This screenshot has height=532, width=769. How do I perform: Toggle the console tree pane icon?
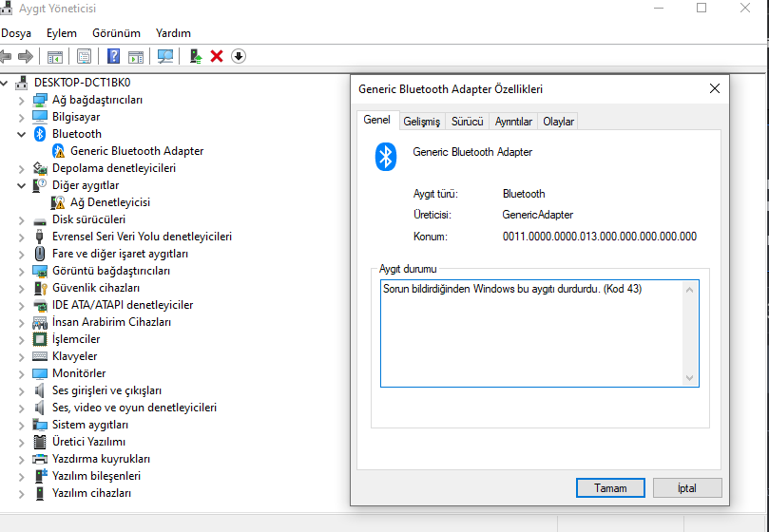tap(55, 56)
